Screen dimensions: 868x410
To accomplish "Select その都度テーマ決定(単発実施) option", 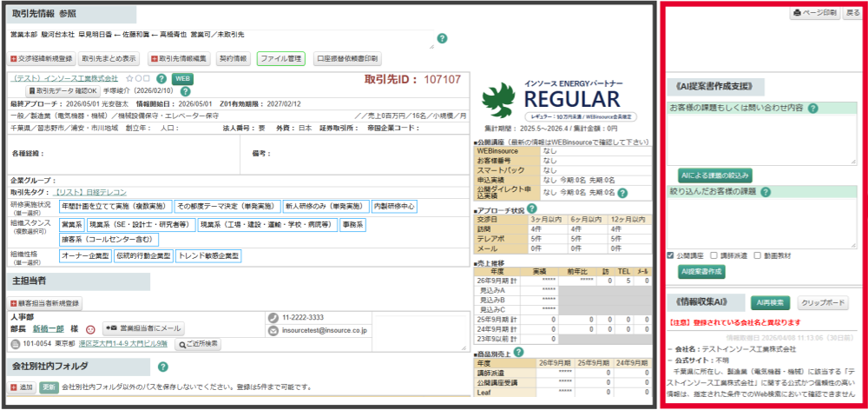I will [227, 207].
